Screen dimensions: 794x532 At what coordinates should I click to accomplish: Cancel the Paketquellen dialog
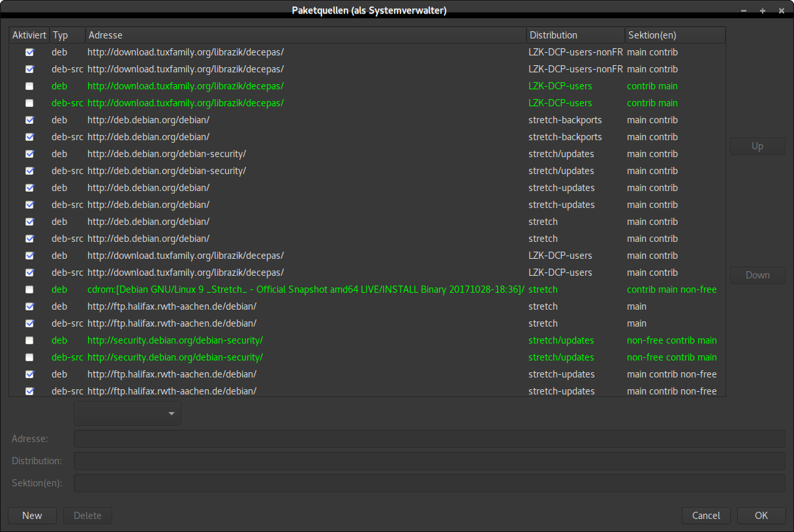tap(706, 516)
